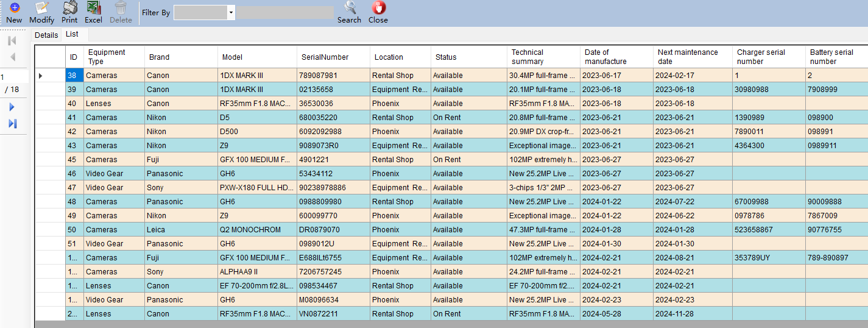Screen dimensions: 868x328
Task: Go to the first record
Action: pyautogui.click(x=12, y=41)
